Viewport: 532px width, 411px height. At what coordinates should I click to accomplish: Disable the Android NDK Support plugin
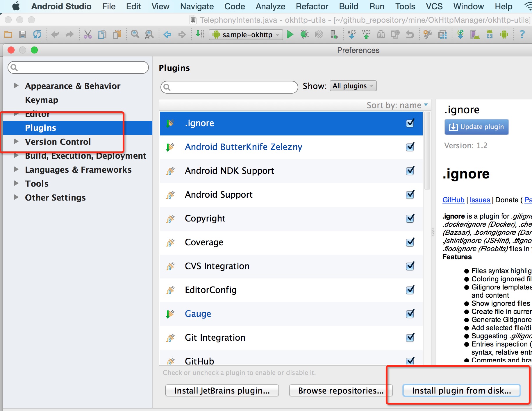coord(410,171)
